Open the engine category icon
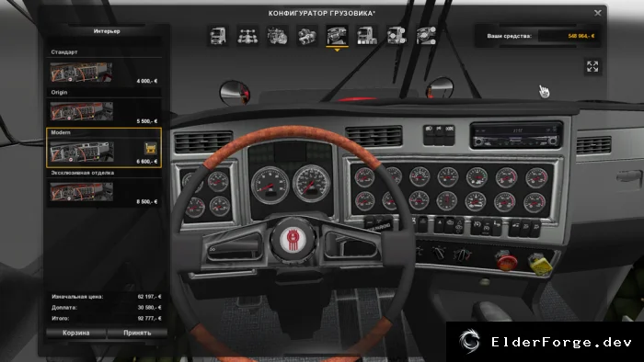 [x=277, y=36]
